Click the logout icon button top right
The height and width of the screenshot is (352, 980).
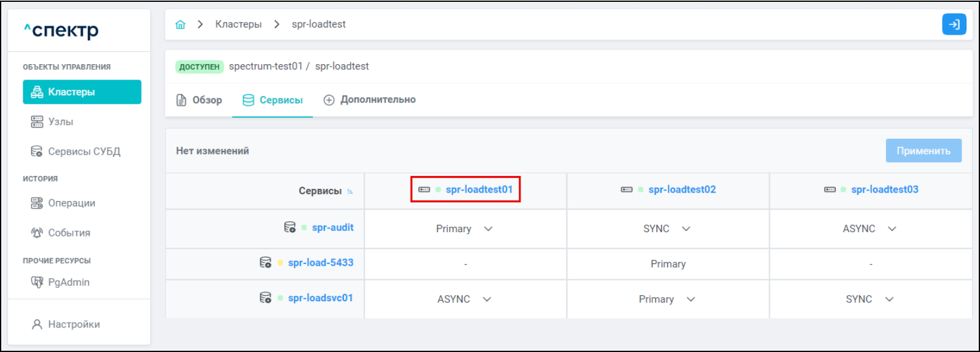954,24
